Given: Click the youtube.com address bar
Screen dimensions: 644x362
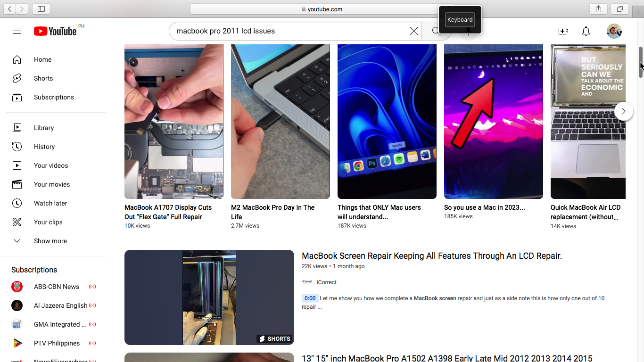Looking at the screenshot, I should click(322, 9).
